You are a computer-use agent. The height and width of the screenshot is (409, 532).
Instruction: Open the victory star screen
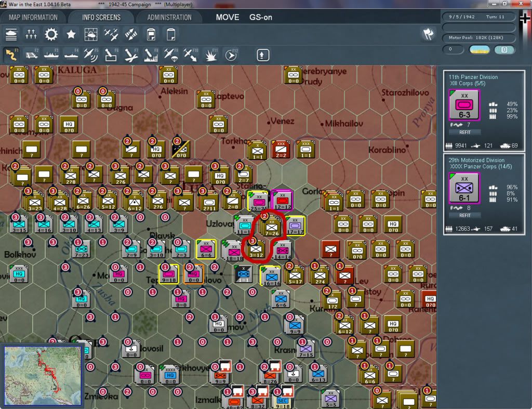71,34
